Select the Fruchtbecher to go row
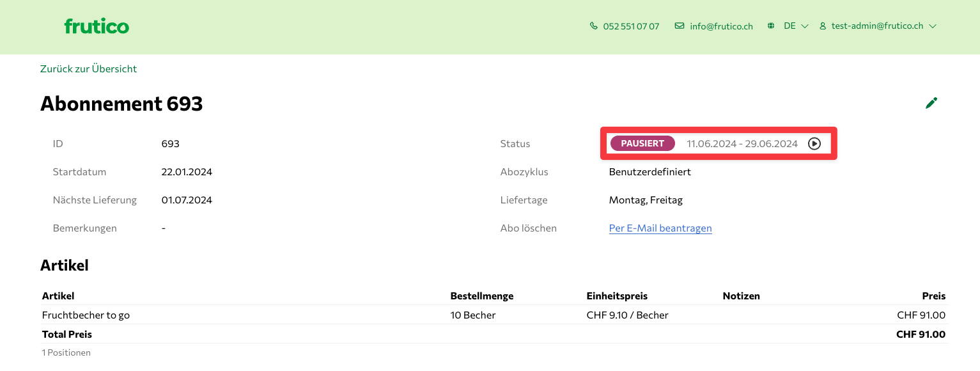 (86, 315)
